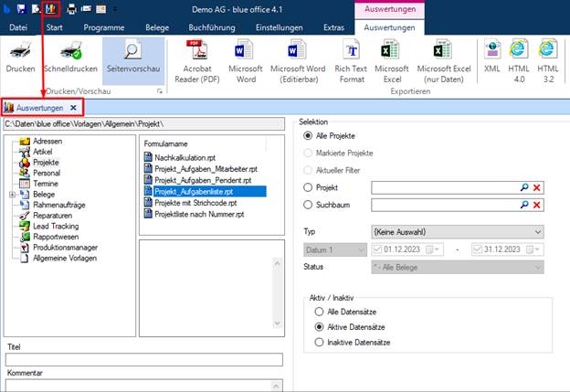The height and width of the screenshot is (392, 570).
Task: Select Aktive Datensätze option
Action: [319, 327]
